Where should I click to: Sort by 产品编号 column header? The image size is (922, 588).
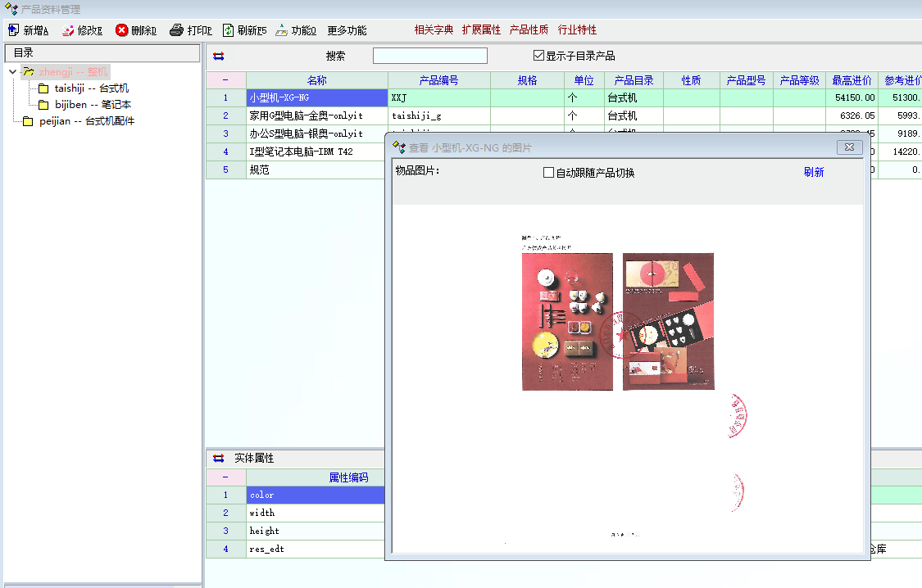tap(438, 80)
